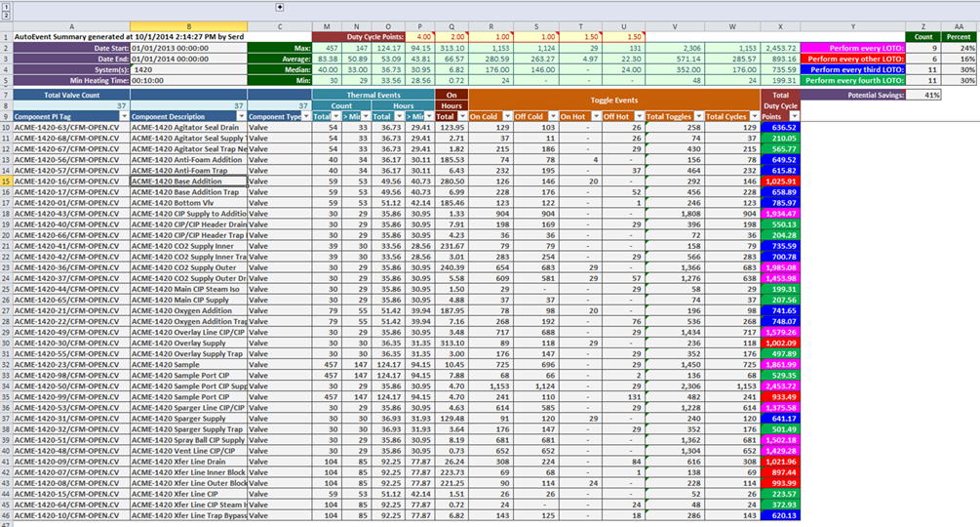This screenshot has height=527, width=980.
Task: Open On Hot filter dropdown
Action: click(x=596, y=116)
